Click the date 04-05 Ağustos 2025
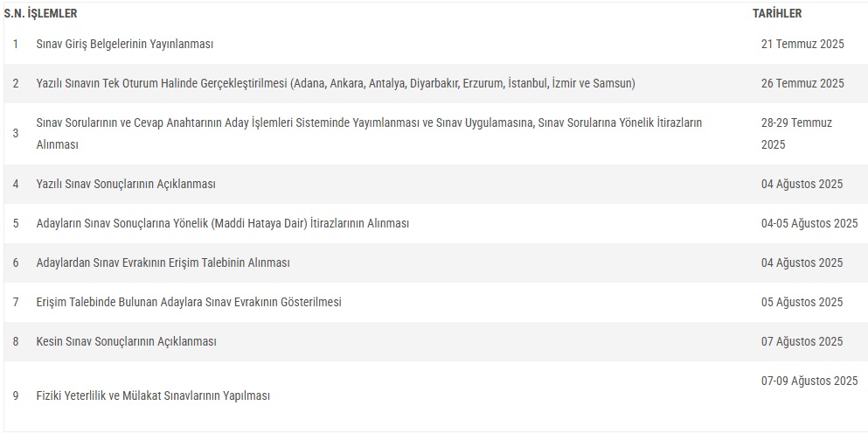Screen dimensions: 868x434 809,223
